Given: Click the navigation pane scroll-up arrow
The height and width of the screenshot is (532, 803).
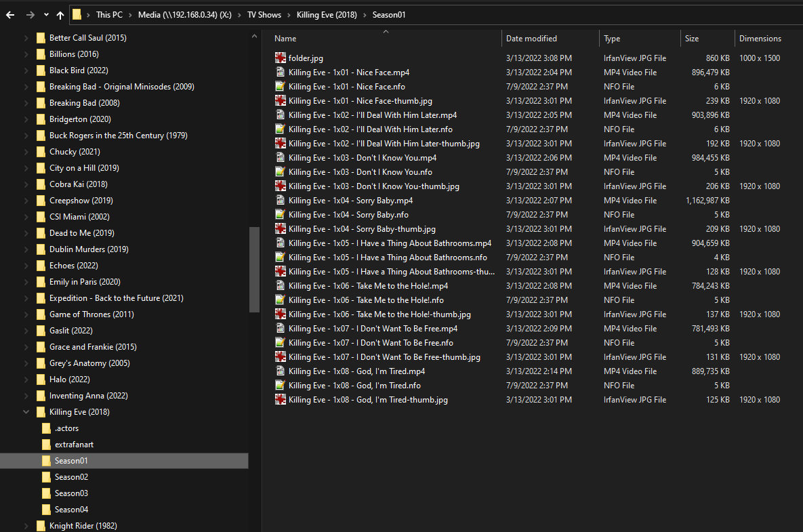Looking at the screenshot, I should point(254,37).
